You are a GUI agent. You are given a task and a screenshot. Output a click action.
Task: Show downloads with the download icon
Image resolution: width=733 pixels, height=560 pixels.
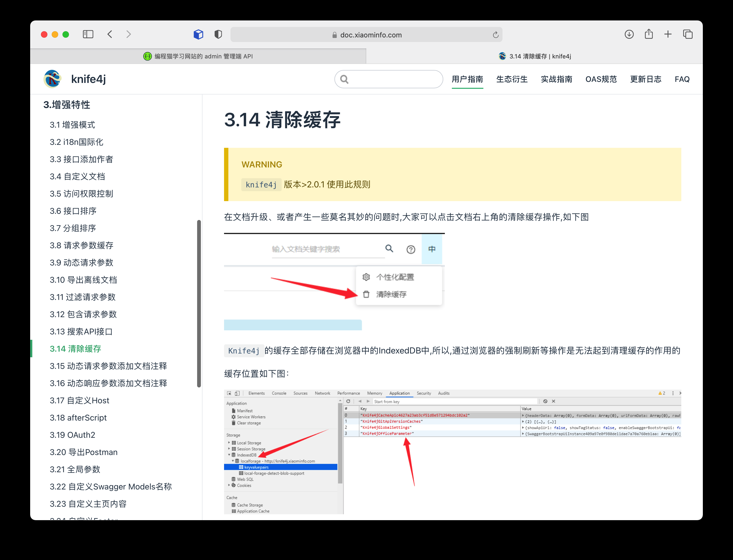click(x=629, y=34)
